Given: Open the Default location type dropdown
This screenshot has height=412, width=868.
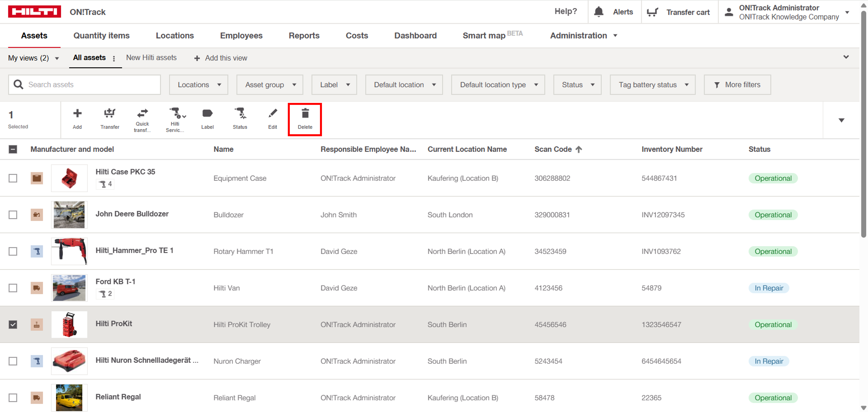Looking at the screenshot, I should click(x=498, y=85).
